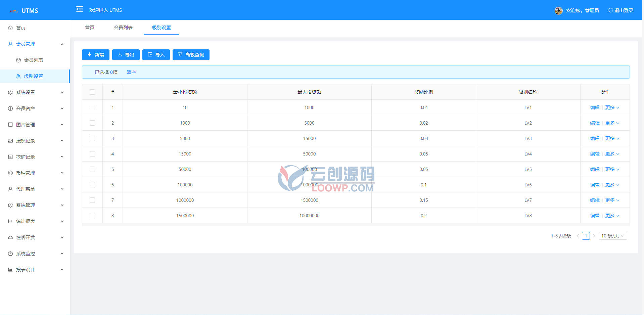The image size is (644, 315).
Task: Expand the 币种管理 menu chevron
Action: tap(62, 173)
